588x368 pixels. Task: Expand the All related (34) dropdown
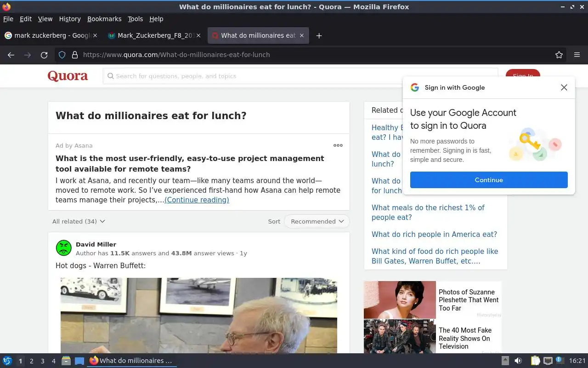[79, 221]
